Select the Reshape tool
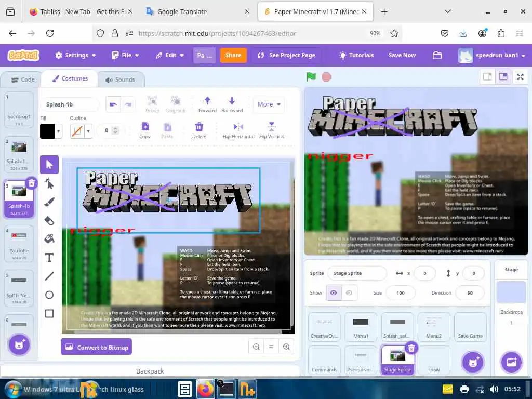The image size is (532, 399). [x=49, y=183]
